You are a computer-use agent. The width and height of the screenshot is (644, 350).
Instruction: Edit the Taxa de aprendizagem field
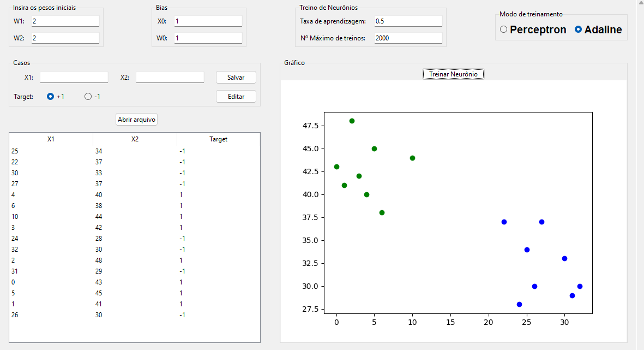pyautogui.click(x=408, y=21)
